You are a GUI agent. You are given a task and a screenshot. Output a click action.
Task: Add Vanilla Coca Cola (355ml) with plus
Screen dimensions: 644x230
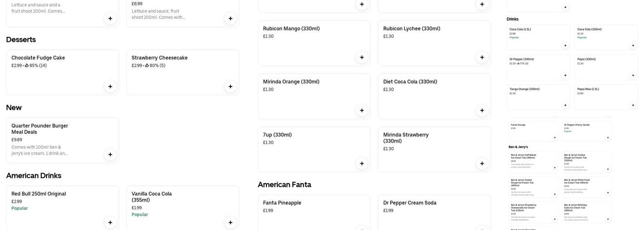coord(230,223)
